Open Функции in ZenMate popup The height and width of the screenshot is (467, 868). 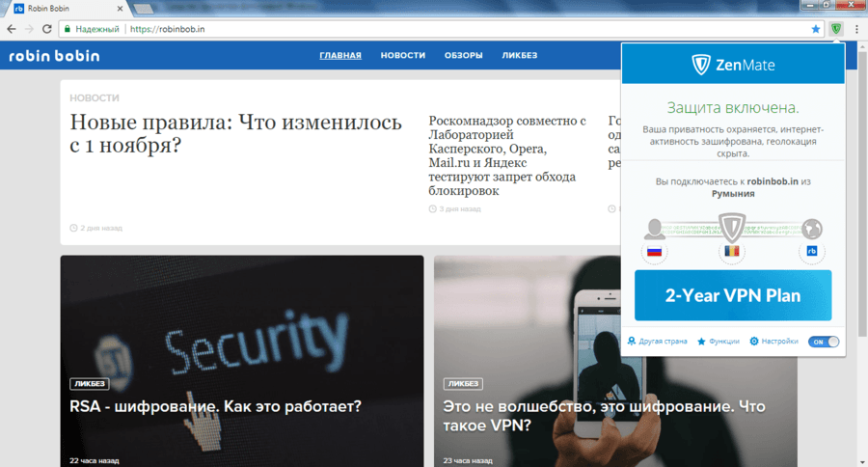point(719,342)
